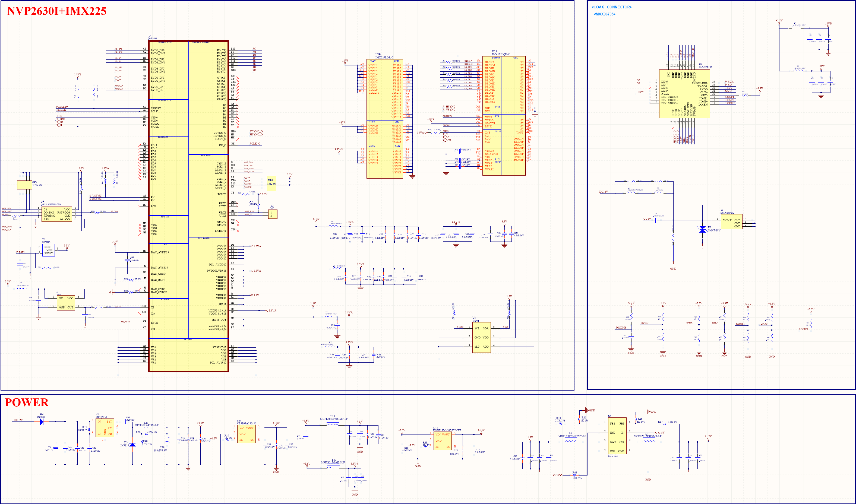Click the U2A IMX225LQR-C sensor block
The height and width of the screenshot is (504, 856).
(504, 115)
